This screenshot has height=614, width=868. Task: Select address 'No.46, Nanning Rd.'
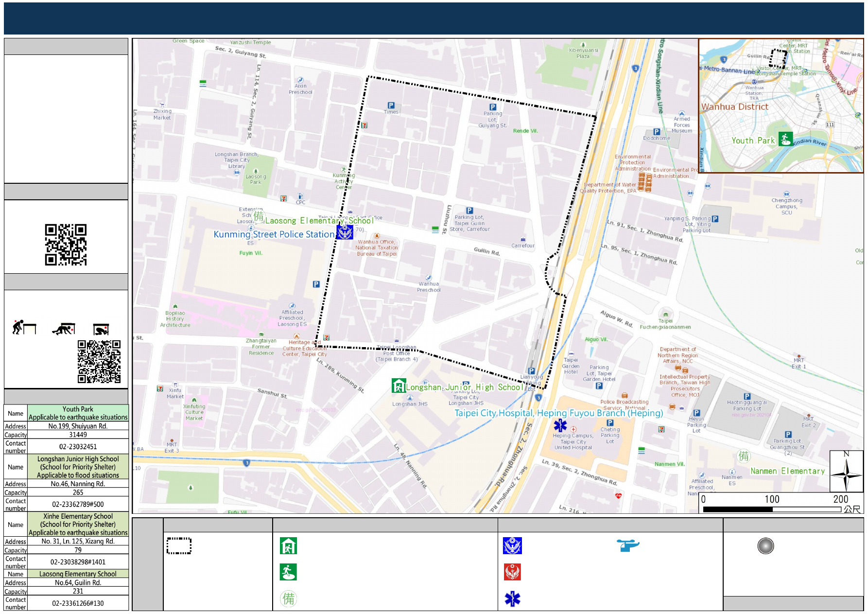pos(78,484)
